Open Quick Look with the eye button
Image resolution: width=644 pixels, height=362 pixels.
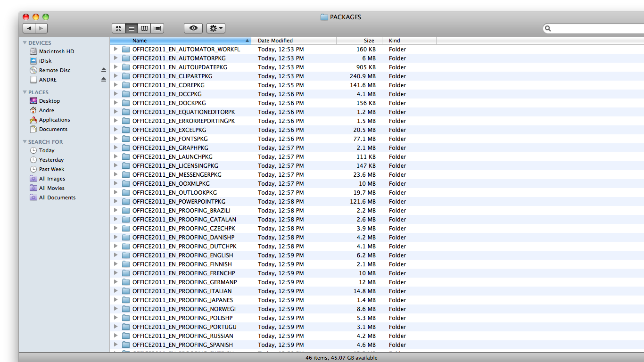point(193,28)
